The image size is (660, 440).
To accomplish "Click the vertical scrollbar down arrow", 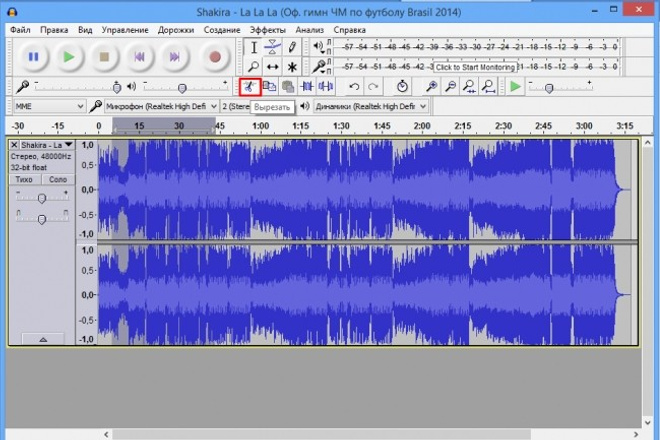I will [647, 422].
